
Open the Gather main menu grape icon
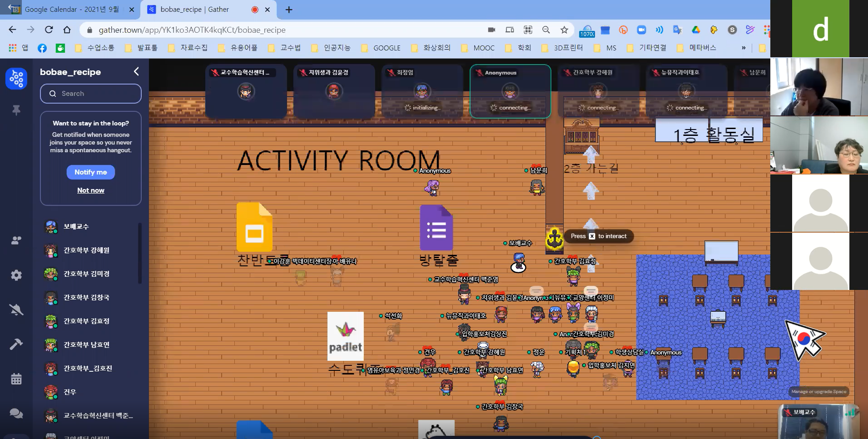[16, 79]
